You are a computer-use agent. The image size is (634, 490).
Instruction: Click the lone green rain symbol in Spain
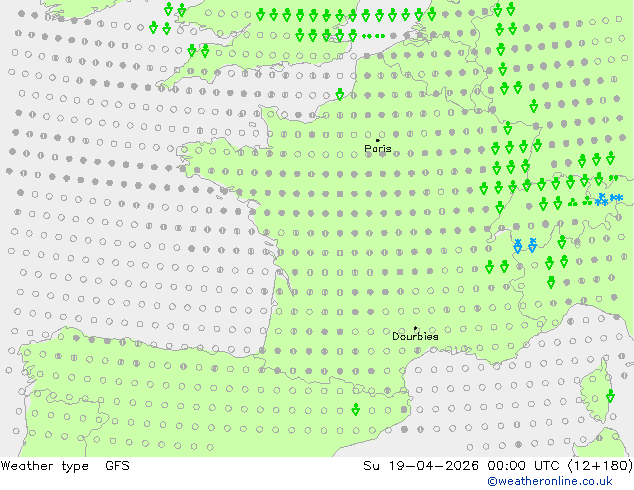pos(355,409)
